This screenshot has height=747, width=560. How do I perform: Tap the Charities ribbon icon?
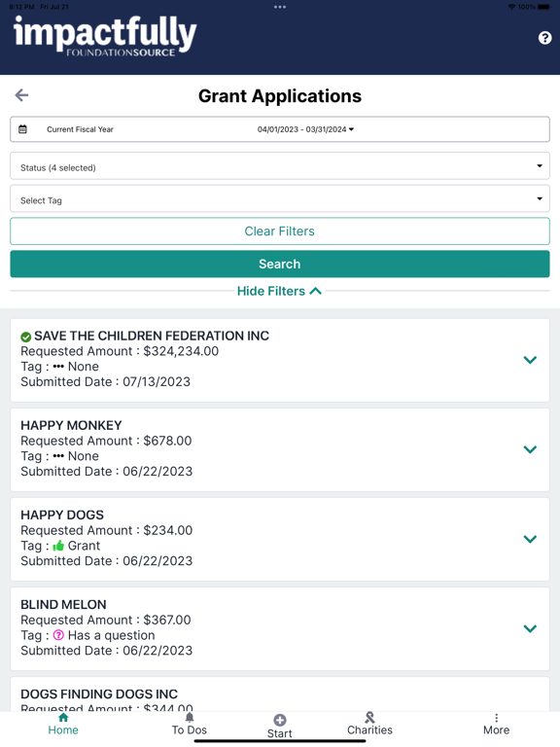tap(369, 718)
